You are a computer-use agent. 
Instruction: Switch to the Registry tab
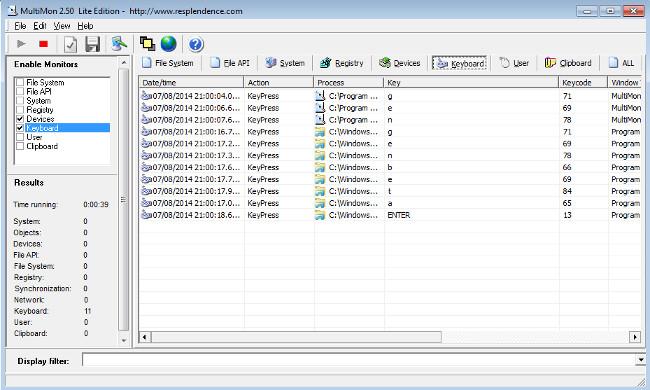(342, 63)
